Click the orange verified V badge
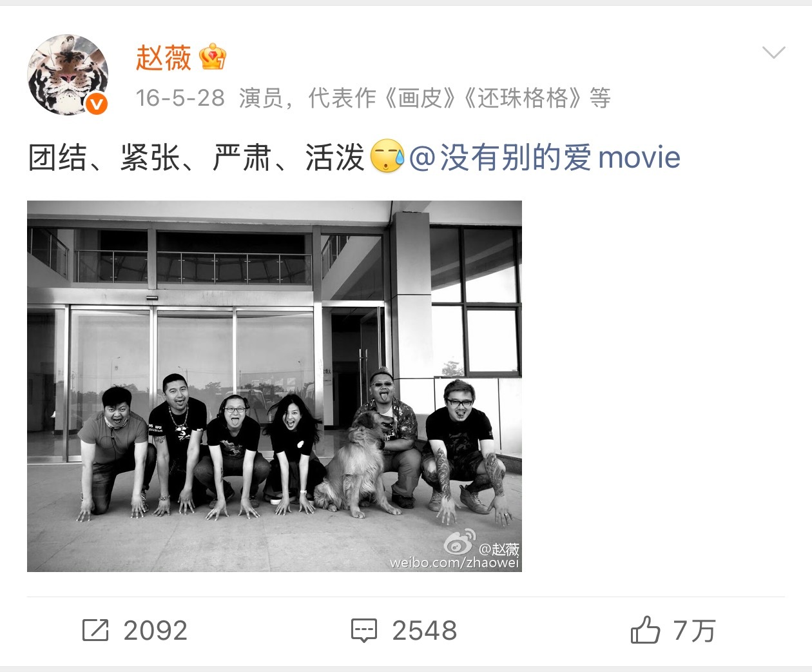 pyautogui.click(x=96, y=104)
